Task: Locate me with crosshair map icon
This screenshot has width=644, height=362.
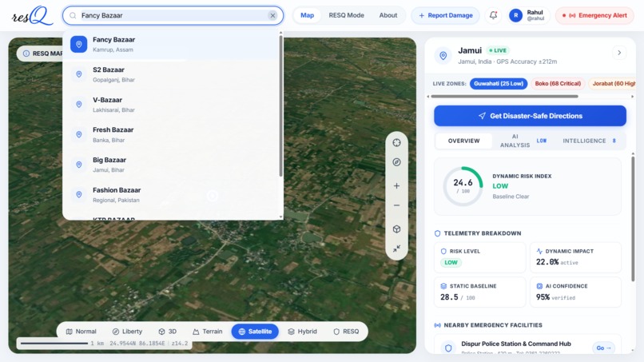Action: click(396, 142)
